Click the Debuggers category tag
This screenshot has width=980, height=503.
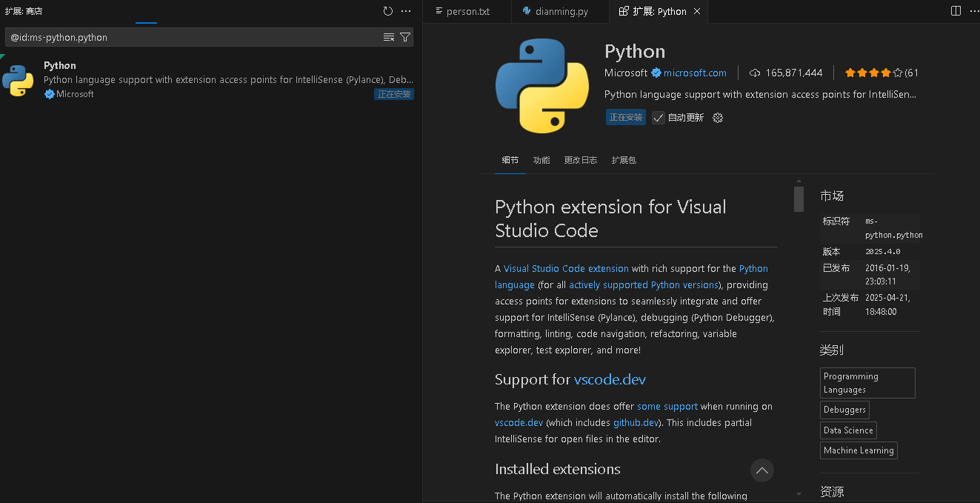[x=844, y=410]
